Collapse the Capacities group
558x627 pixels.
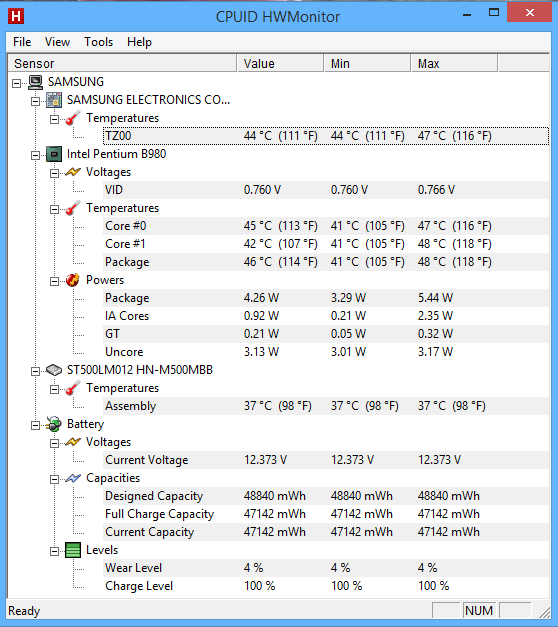[54, 479]
